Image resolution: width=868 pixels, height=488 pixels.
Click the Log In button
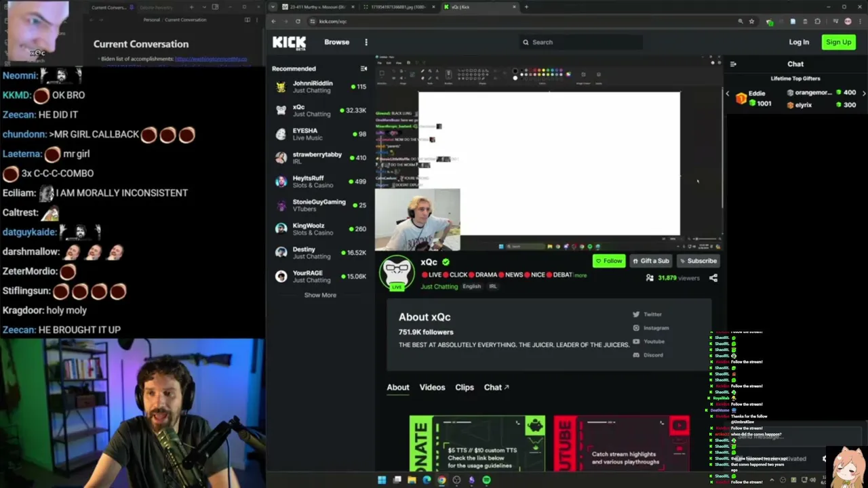pos(799,42)
